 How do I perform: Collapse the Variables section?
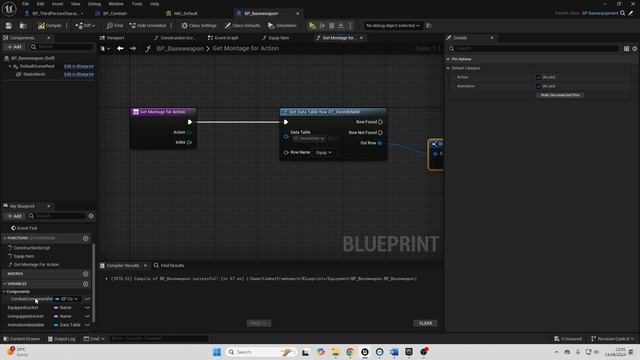coord(5,284)
